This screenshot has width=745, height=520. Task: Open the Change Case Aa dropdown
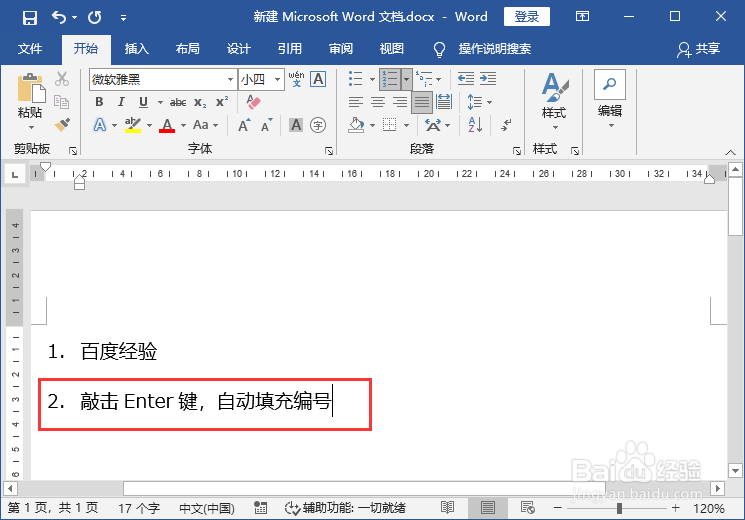[x=205, y=125]
